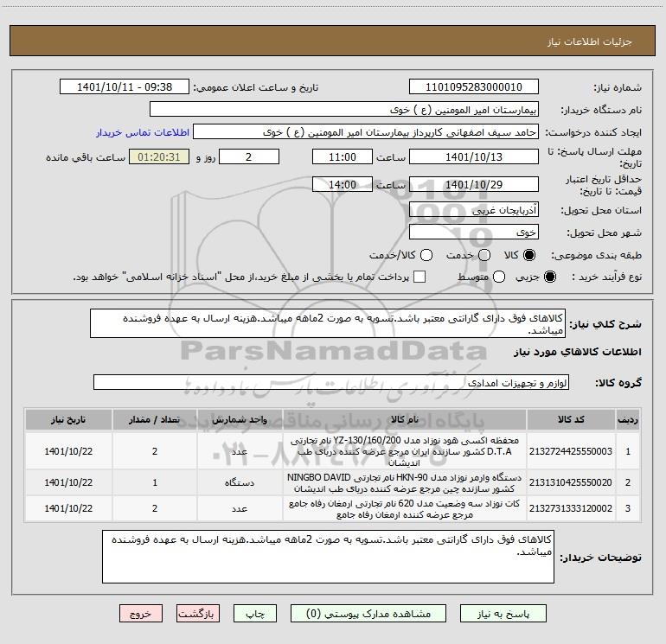Click the بازگشت back button
Image resolution: width=666 pixels, height=644 pixels.
point(198,614)
